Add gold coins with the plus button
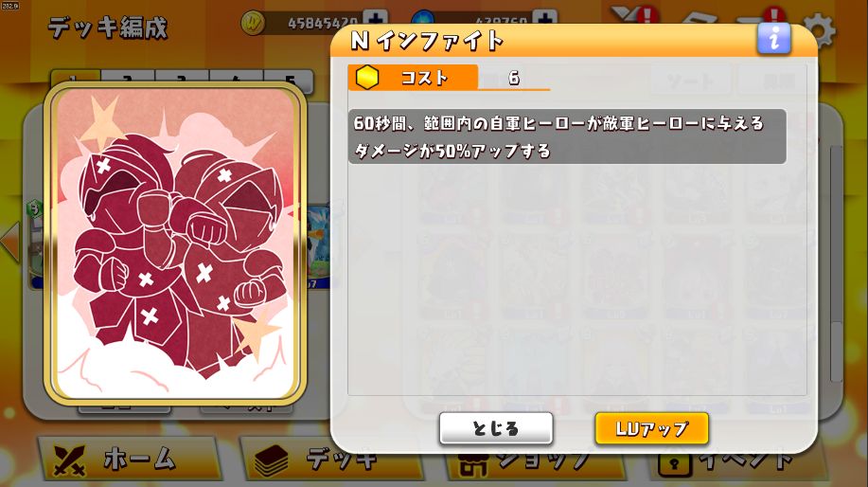The height and width of the screenshot is (487, 868). coord(376,19)
